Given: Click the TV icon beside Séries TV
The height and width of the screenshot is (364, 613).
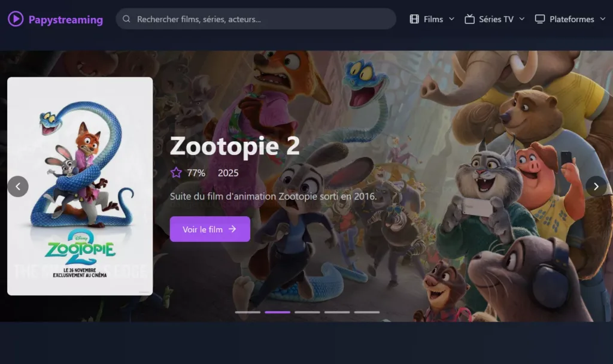Looking at the screenshot, I should point(469,19).
